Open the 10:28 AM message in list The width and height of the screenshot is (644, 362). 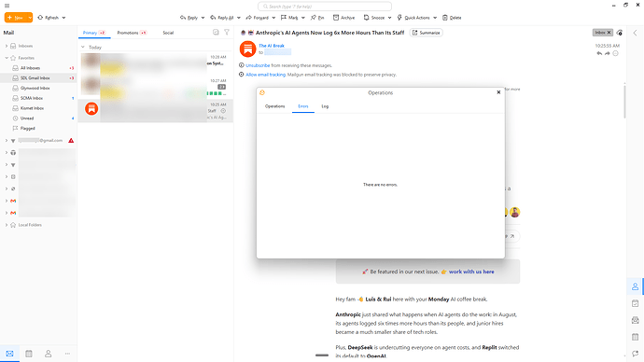point(156,64)
